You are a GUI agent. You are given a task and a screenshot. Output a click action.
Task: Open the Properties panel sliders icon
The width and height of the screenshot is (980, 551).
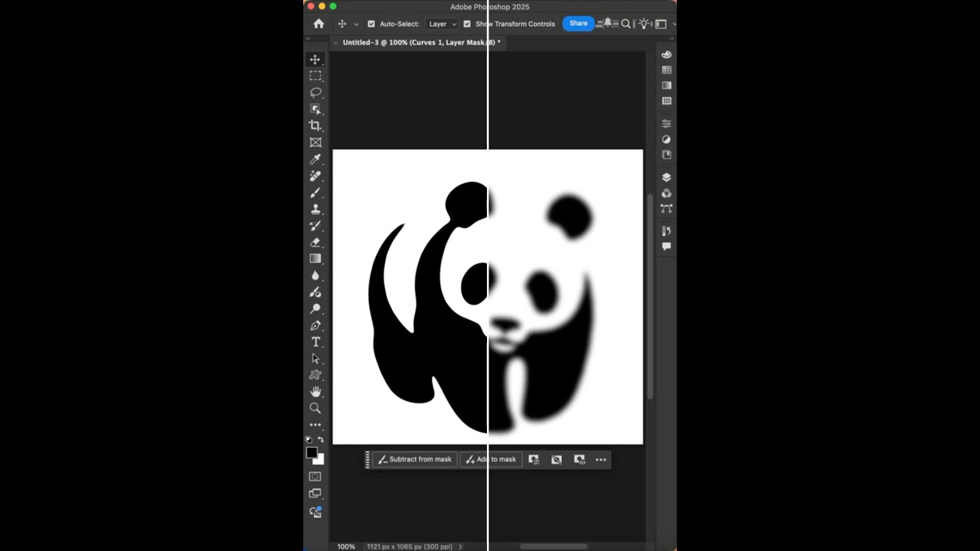tap(666, 123)
